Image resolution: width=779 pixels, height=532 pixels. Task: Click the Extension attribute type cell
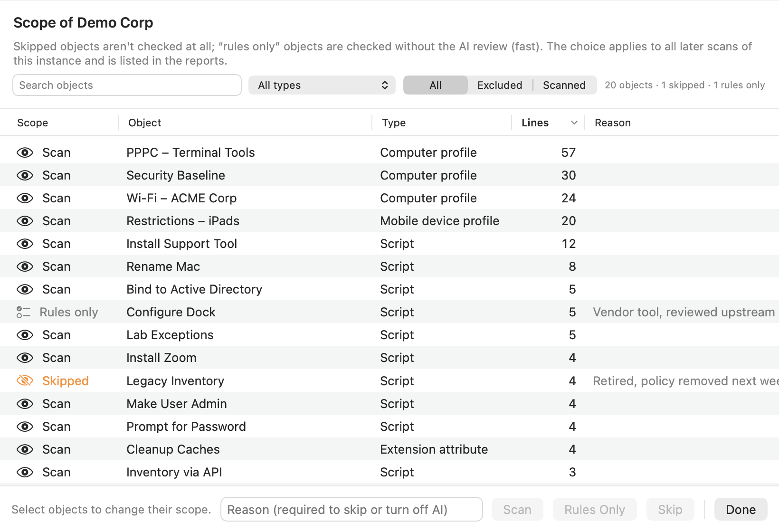[434, 449]
